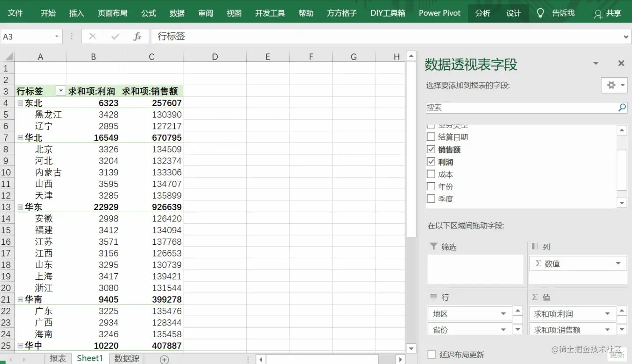This screenshot has width=632, height=364.
Task: Uncheck the 销售额 field checkbox
Action: (431, 149)
